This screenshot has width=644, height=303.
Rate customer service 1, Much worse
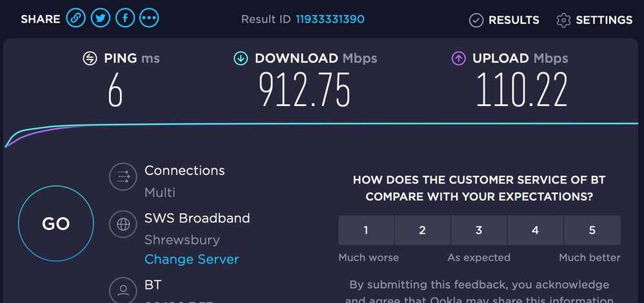point(366,231)
